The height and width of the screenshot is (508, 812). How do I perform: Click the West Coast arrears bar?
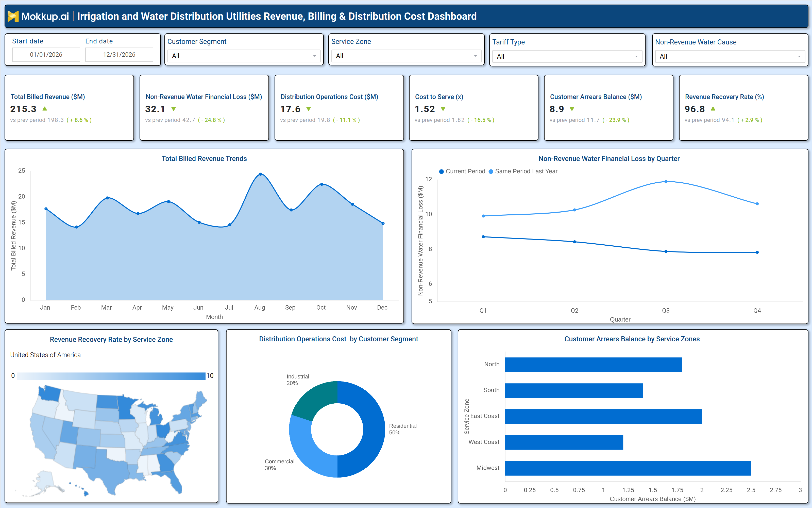pyautogui.click(x=564, y=442)
